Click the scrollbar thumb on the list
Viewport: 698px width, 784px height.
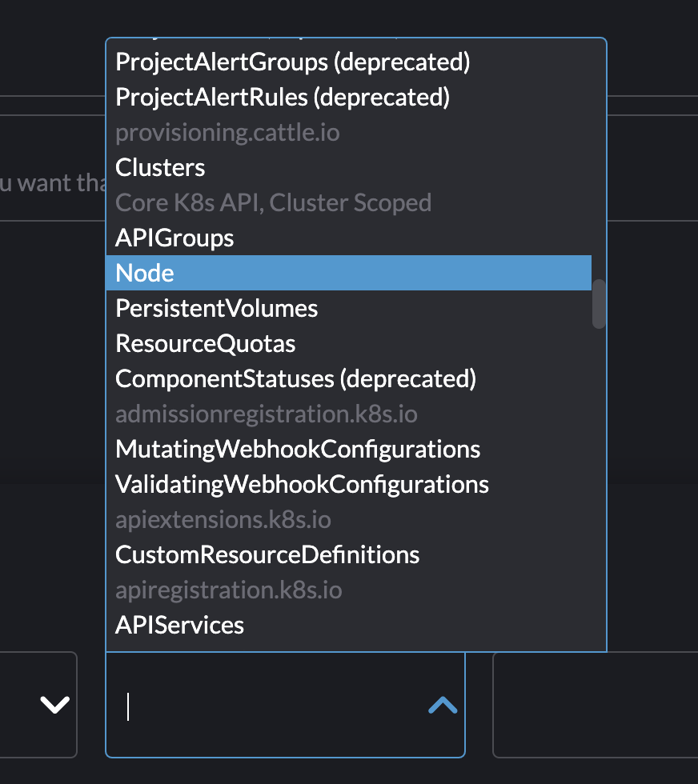tap(598, 304)
